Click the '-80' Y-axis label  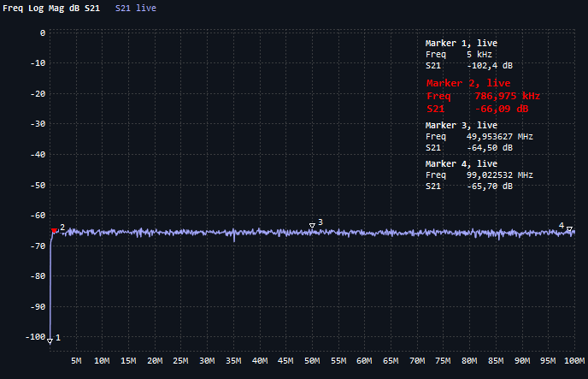(x=38, y=276)
